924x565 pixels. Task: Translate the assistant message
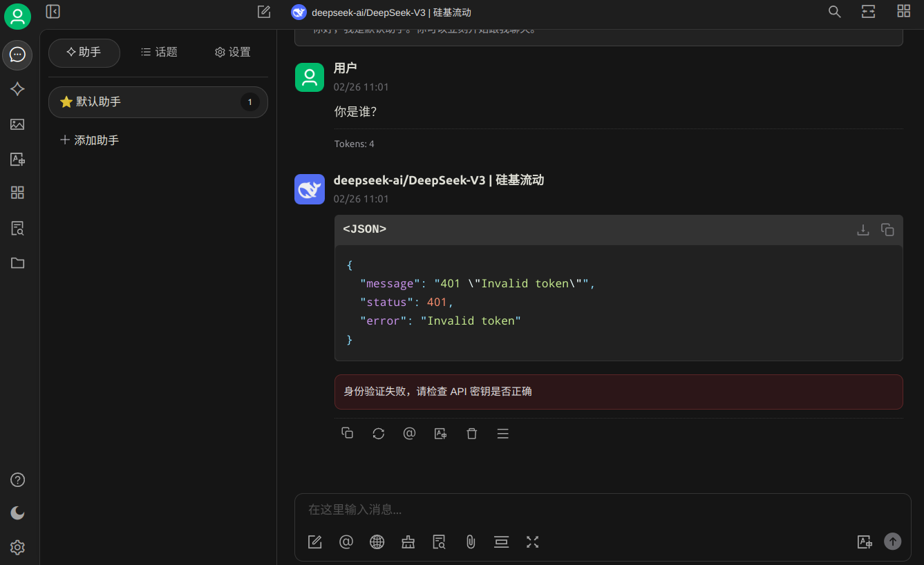[x=440, y=434]
